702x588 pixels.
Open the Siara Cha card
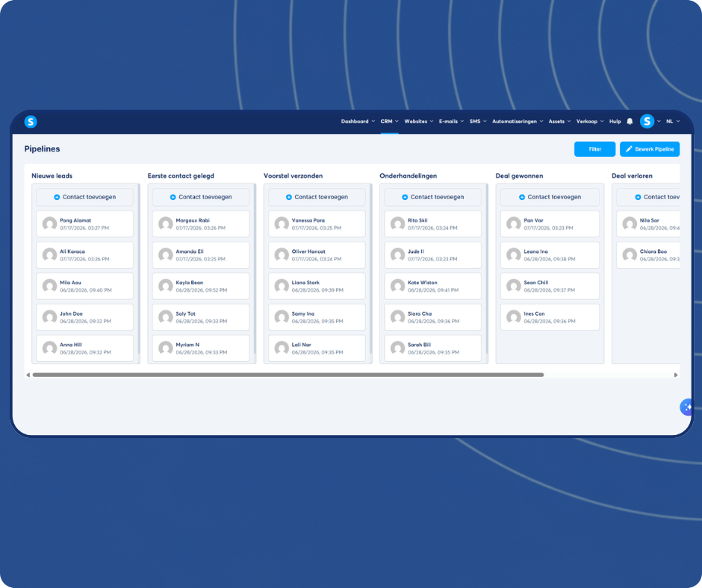point(432,317)
